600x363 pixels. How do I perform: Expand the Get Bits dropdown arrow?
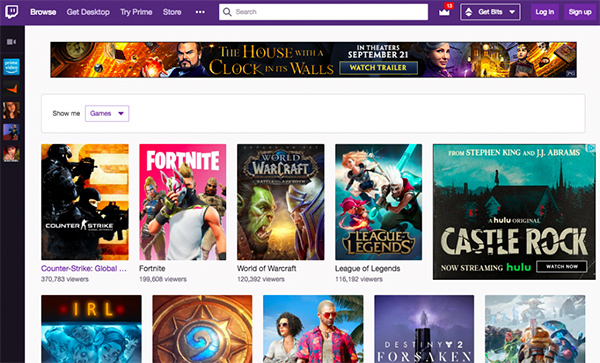[x=512, y=12]
